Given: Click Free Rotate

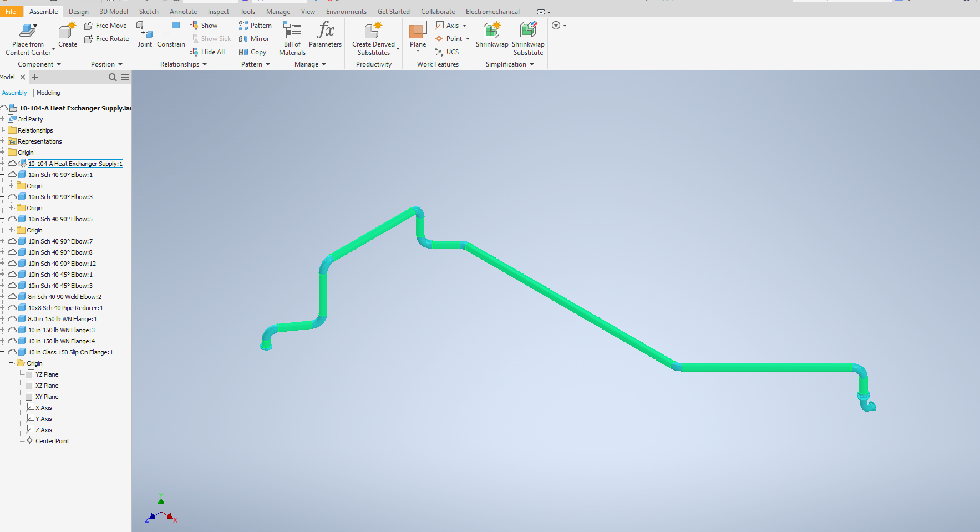Looking at the screenshot, I should (106, 38).
